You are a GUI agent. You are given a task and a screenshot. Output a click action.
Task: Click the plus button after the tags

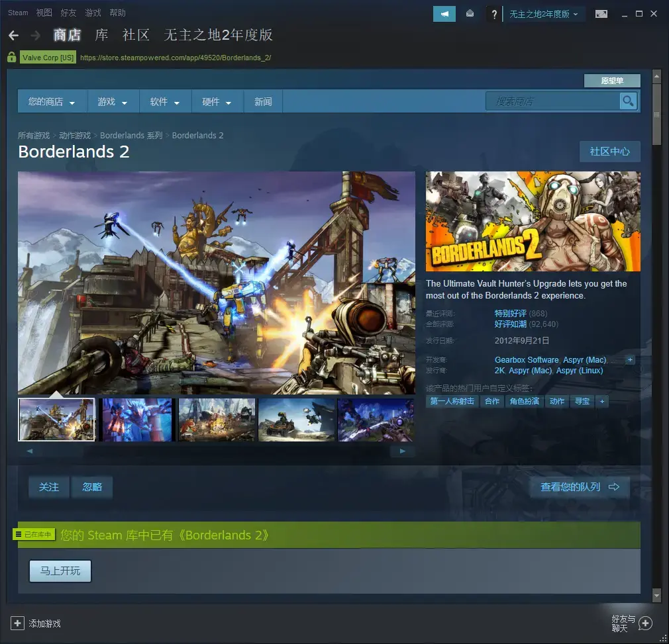coord(602,401)
